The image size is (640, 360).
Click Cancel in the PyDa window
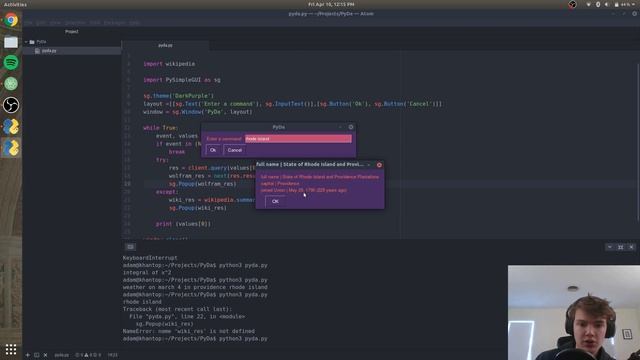235,150
